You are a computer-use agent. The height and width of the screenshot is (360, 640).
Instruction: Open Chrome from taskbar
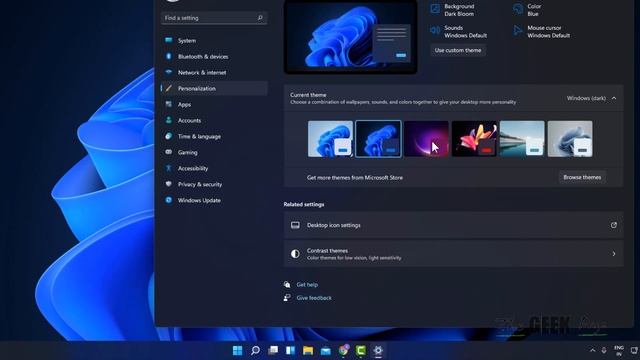click(344, 350)
